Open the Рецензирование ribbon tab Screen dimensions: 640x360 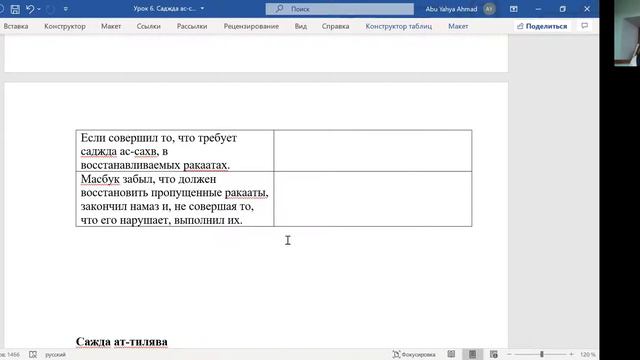pos(251,26)
